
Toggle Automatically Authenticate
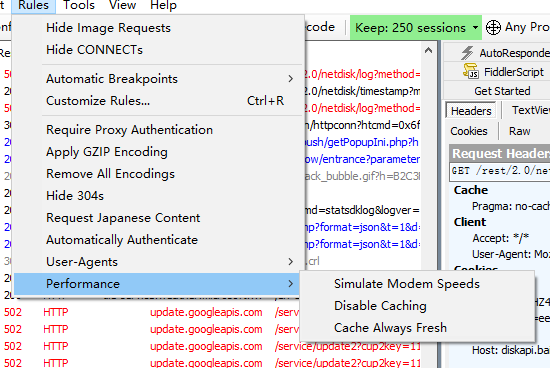click(x=158, y=240)
